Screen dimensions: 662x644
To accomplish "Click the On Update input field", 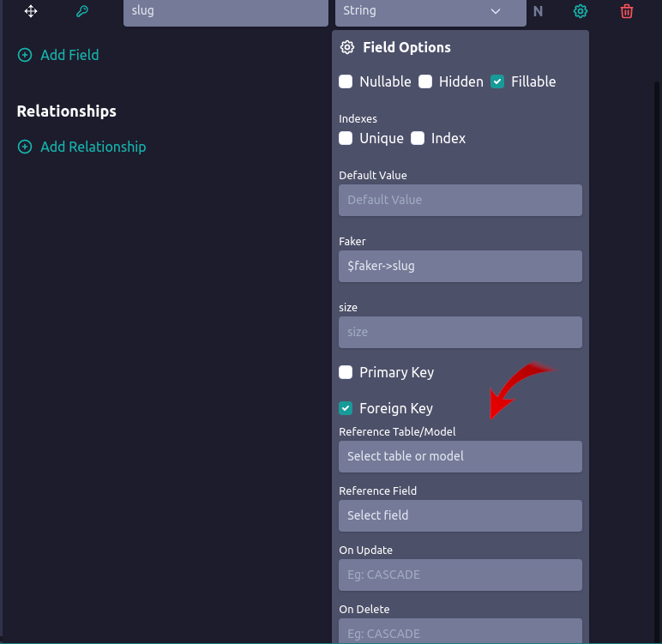I will click(460, 575).
